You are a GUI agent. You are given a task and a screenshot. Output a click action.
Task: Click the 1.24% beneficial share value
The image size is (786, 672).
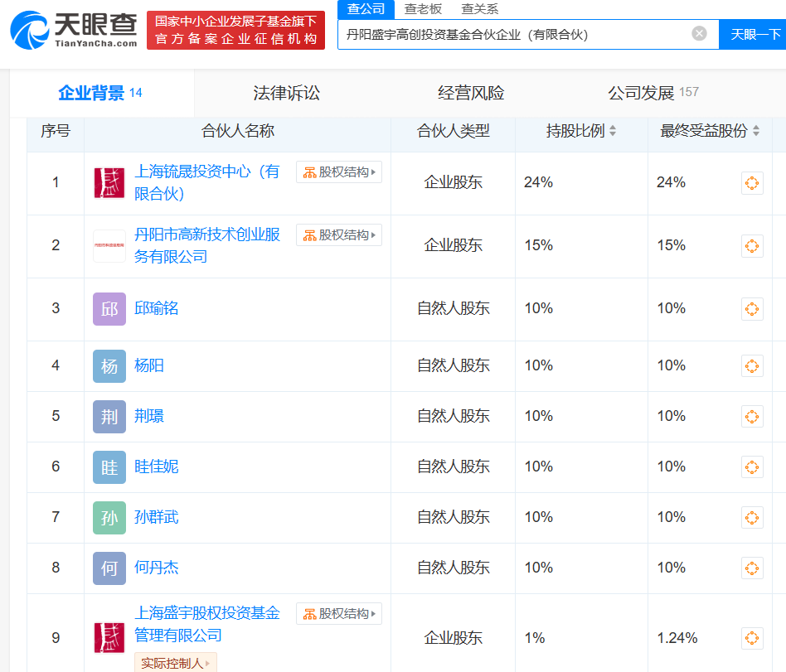tap(677, 638)
